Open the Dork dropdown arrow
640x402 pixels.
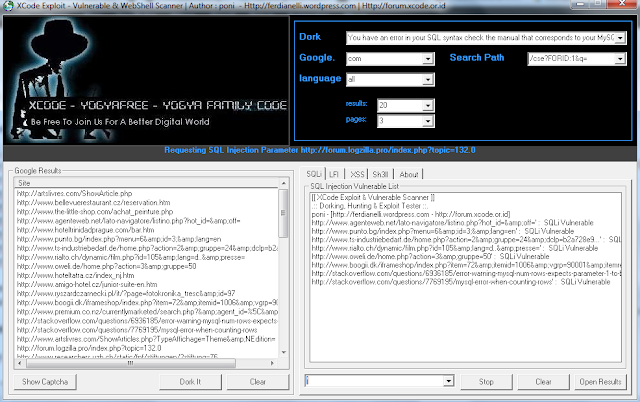pyautogui.click(x=620, y=38)
